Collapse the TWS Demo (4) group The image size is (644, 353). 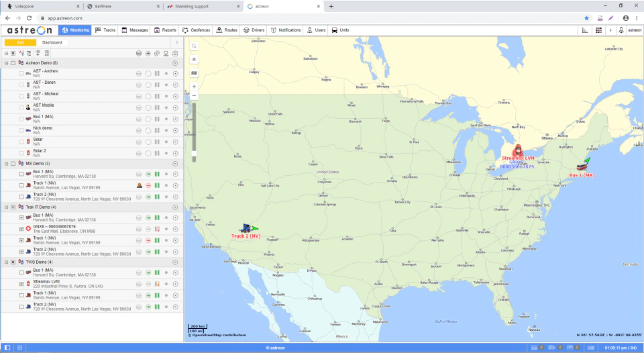(x=6, y=262)
